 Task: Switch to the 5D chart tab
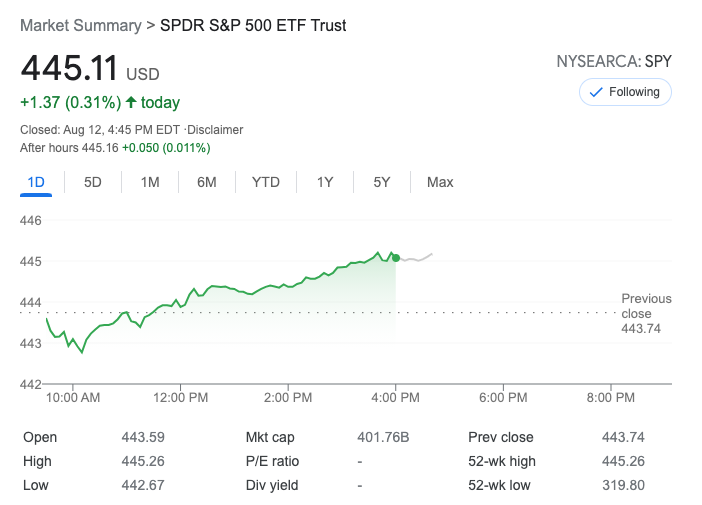point(93,182)
